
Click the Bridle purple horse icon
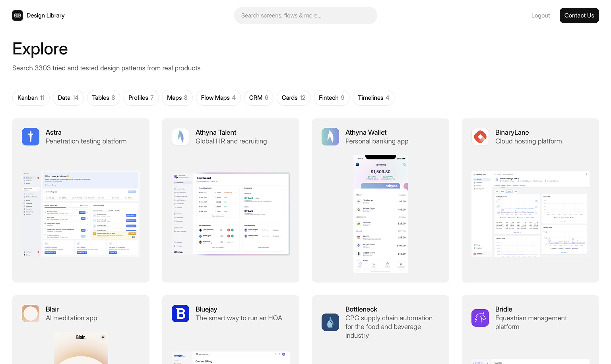coord(480,318)
